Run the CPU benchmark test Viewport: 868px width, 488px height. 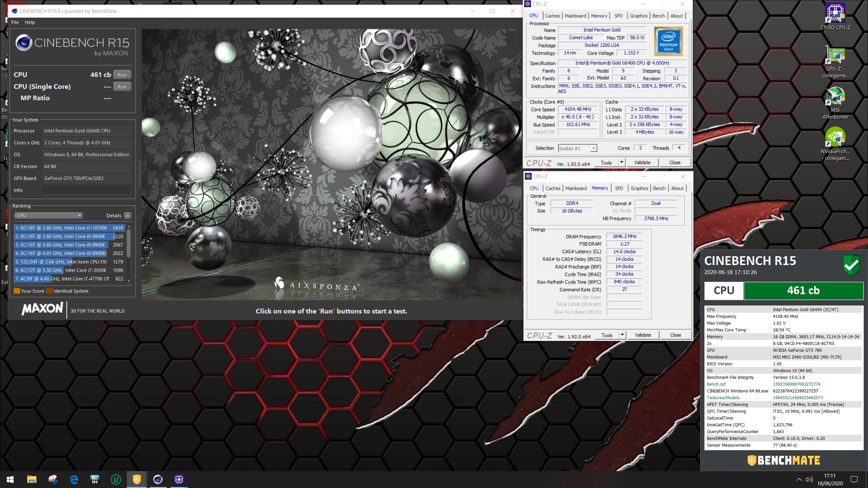point(122,75)
